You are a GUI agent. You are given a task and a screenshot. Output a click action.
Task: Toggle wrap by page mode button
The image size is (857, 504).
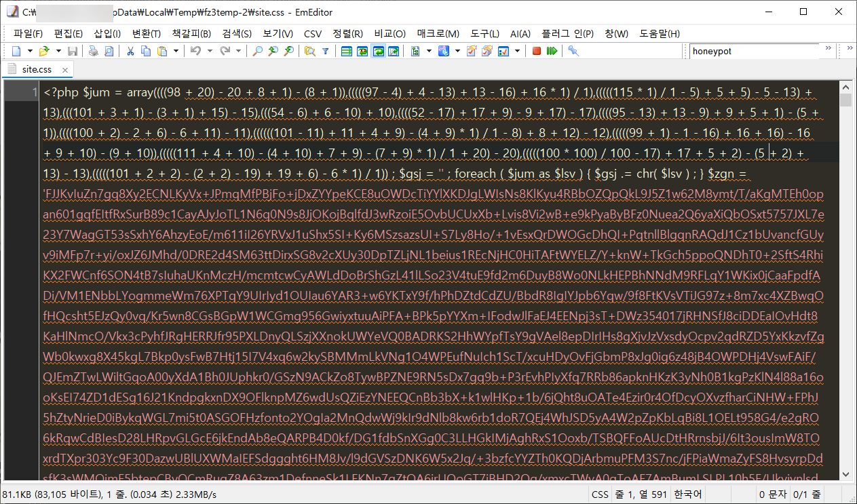tap(394, 51)
